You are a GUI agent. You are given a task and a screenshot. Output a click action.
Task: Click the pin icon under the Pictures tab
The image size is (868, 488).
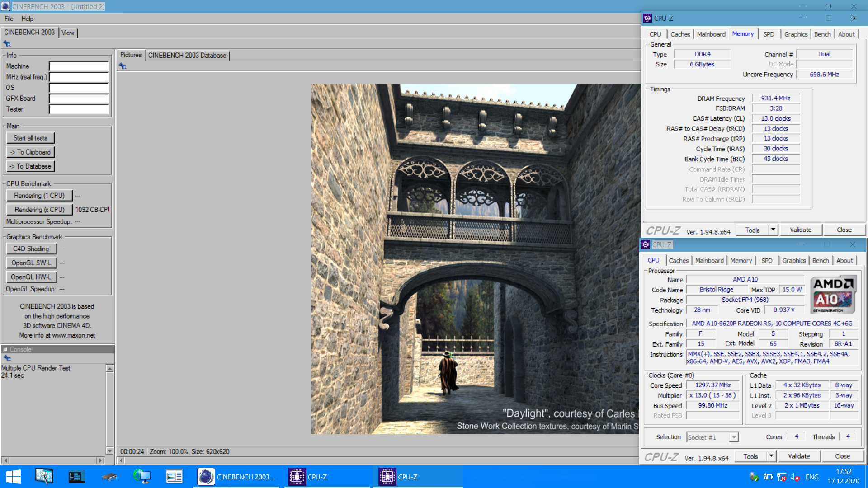[123, 66]
